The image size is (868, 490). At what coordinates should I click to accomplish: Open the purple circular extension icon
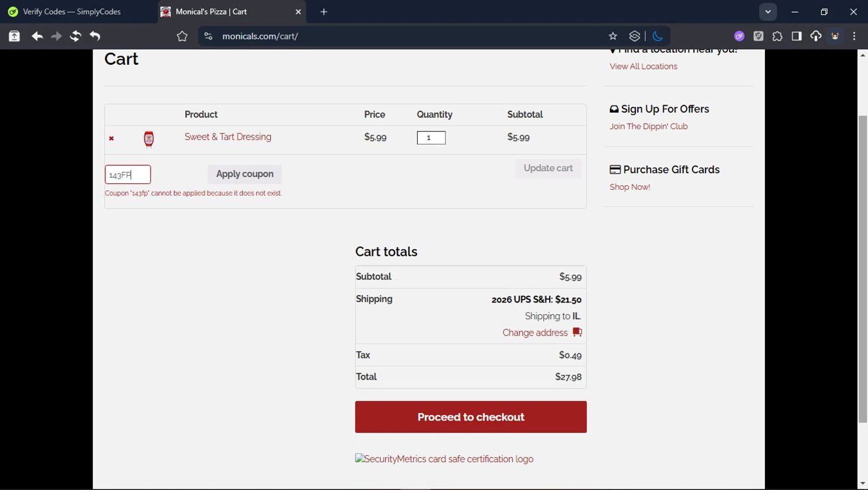pyautogui.click(x=740, y=36)
